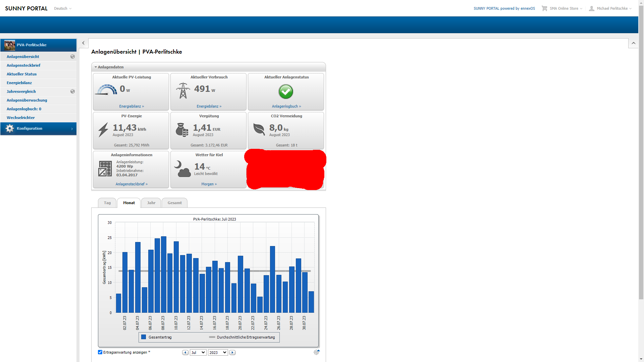
Task: Collapse the header with top-right chevron
Action: click(633, 43)
